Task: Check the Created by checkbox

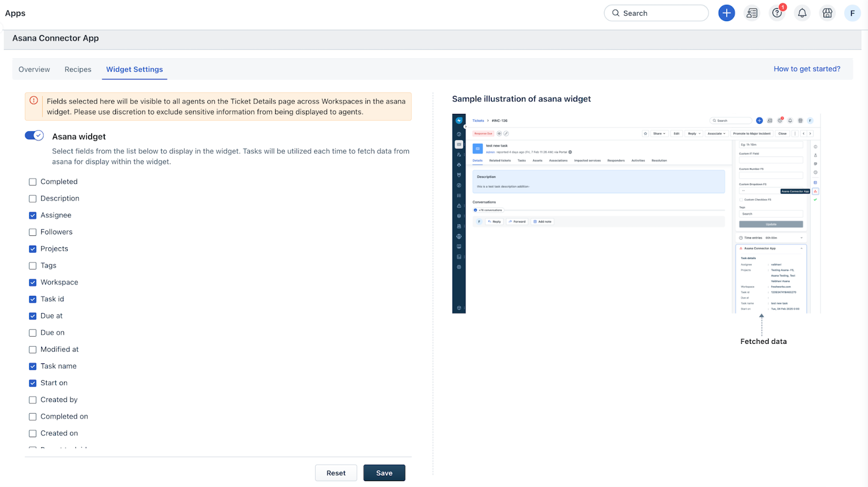Action: (33, 400)
